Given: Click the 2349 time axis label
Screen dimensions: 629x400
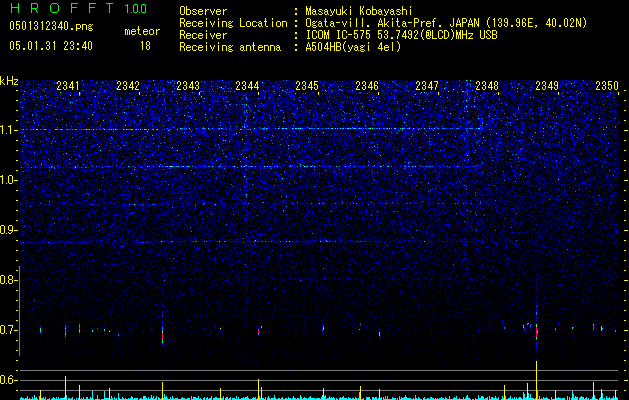Looking at the screenshot, I should coord(547,85).
